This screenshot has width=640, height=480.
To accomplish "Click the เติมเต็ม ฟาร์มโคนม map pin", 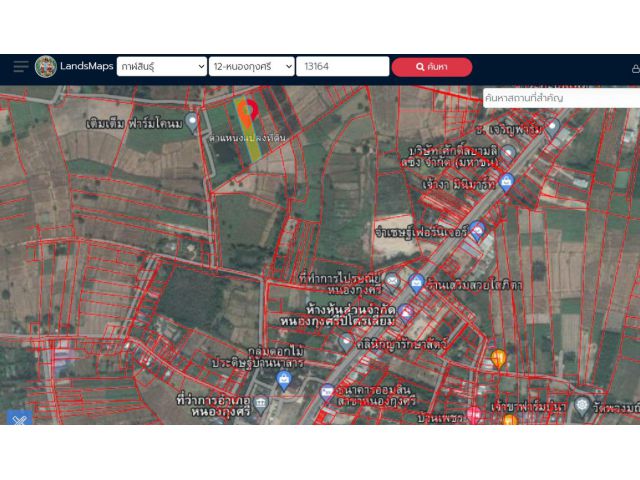I will tap(191, 122).
